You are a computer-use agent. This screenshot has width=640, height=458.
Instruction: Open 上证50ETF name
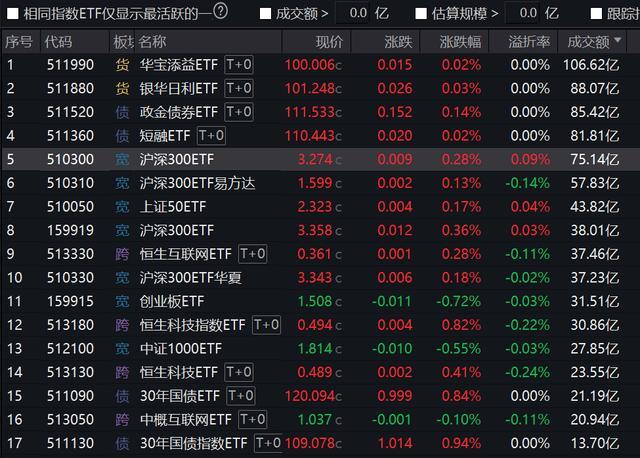pos(173,207)
